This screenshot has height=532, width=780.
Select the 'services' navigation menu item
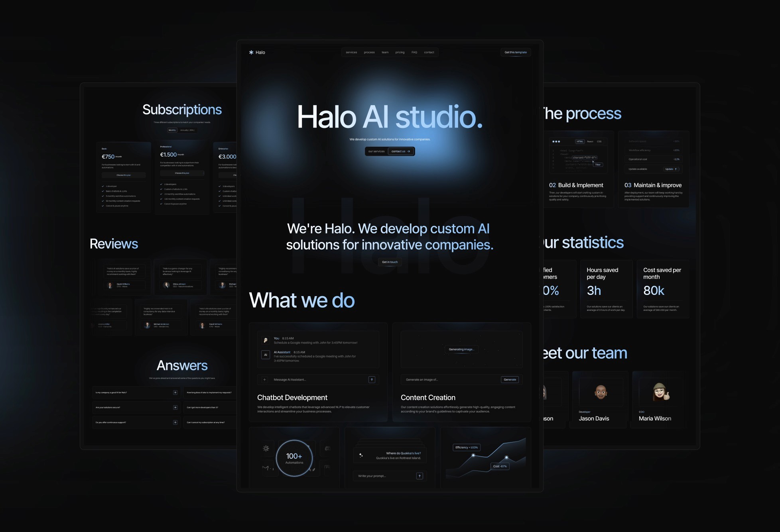(x=351, y=52)
